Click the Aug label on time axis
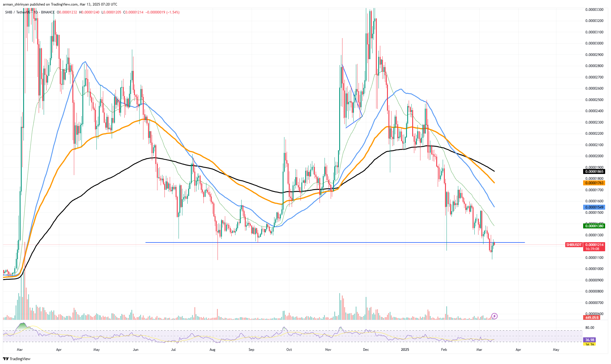Viewport: 611px width, 364px height. pos(212,350)
